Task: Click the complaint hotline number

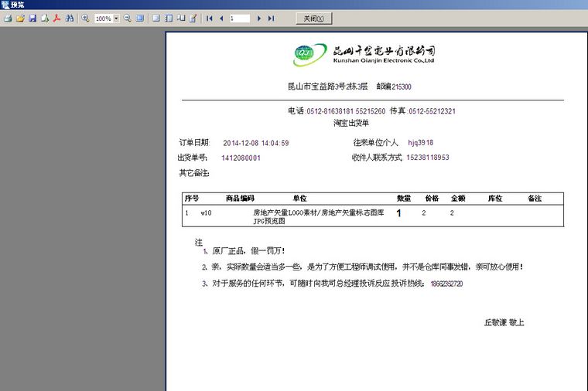Action: [446, 284]
